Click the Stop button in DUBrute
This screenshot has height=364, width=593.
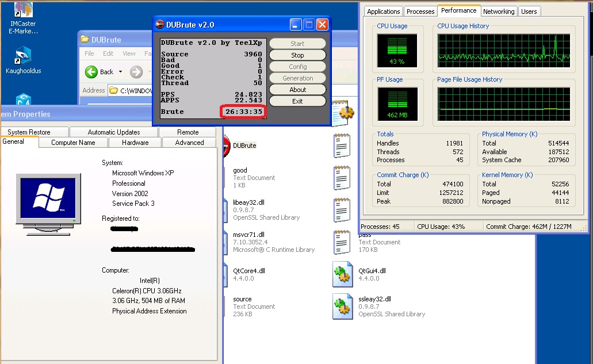pos(297,55)
